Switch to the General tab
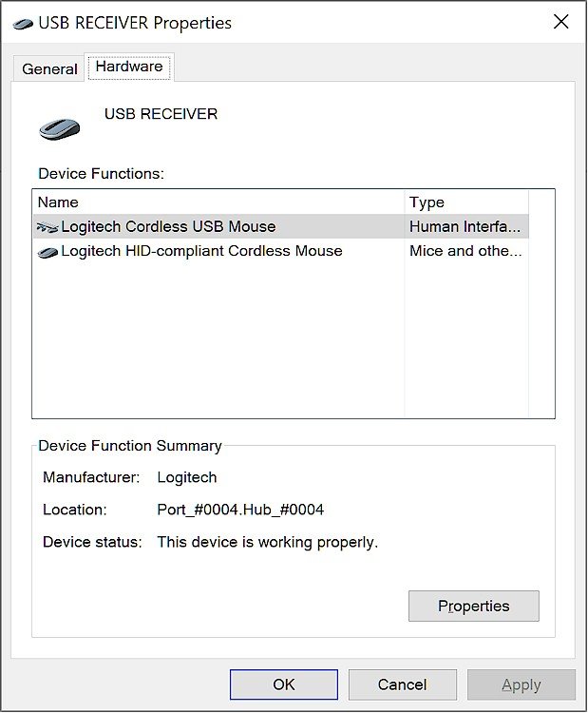The image size is (588, 713). pos(49,68)
